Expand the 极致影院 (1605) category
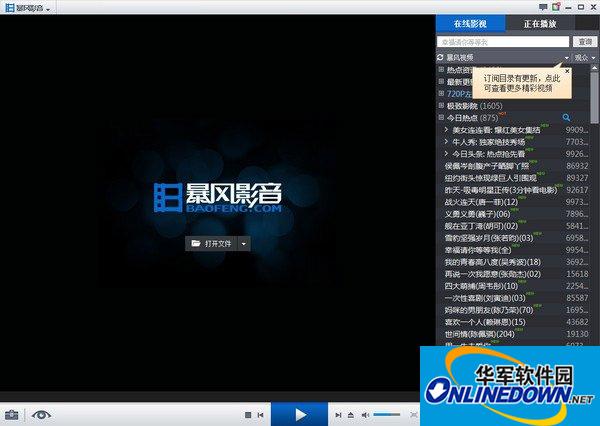 tap(441, 105)
